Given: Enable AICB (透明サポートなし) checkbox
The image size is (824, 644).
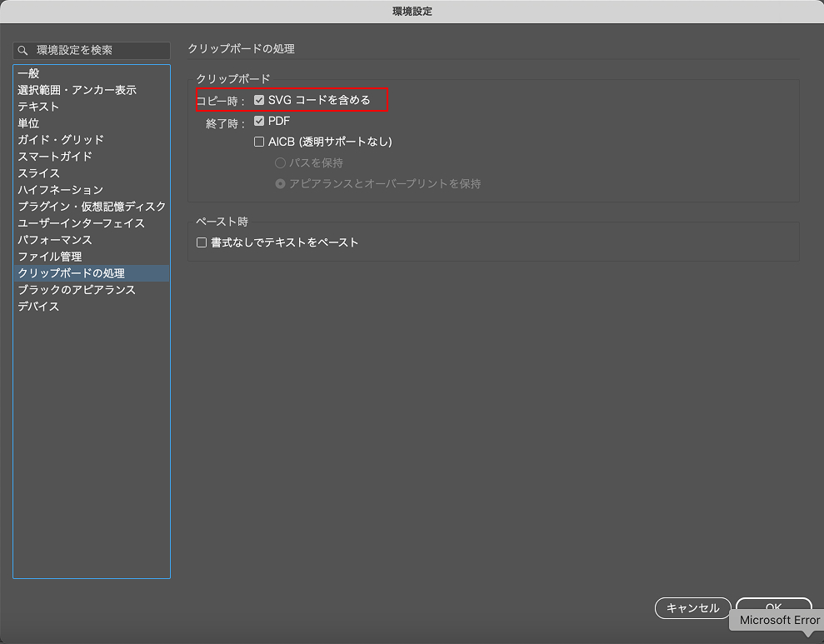Looking at the screenshot, I should 259,142.
